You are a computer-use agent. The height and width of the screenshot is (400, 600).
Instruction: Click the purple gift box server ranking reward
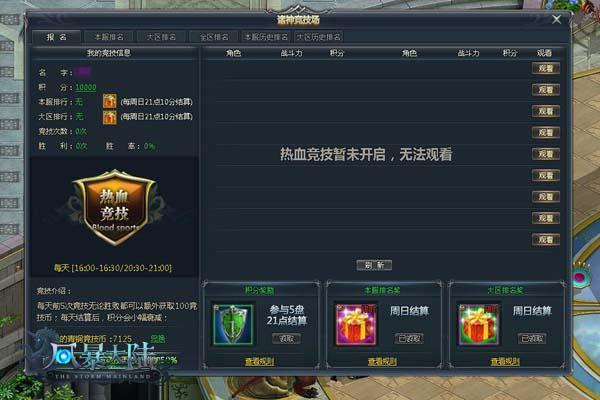click(356, 325)
